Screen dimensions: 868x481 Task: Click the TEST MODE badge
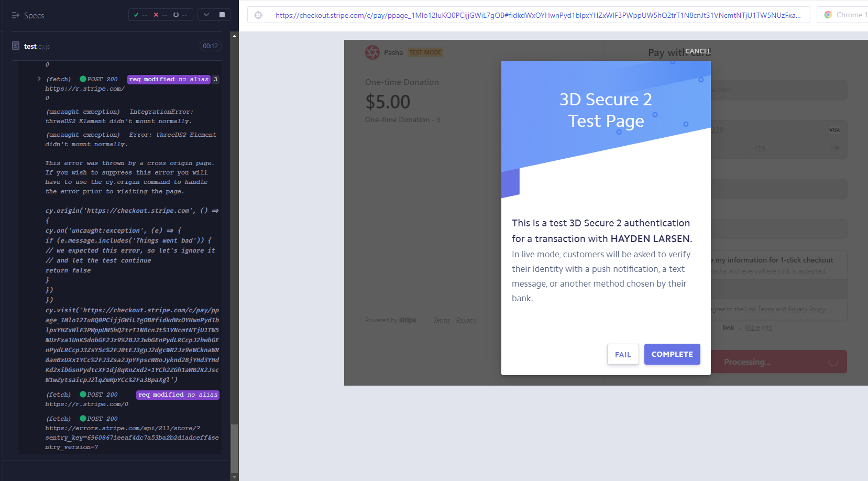[x=425, y=52]
